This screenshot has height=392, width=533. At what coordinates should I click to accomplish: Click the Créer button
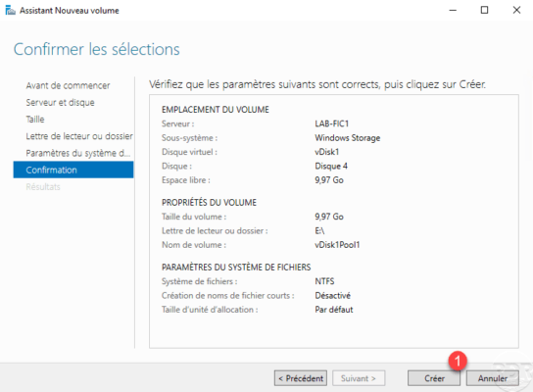pos(434,378)
